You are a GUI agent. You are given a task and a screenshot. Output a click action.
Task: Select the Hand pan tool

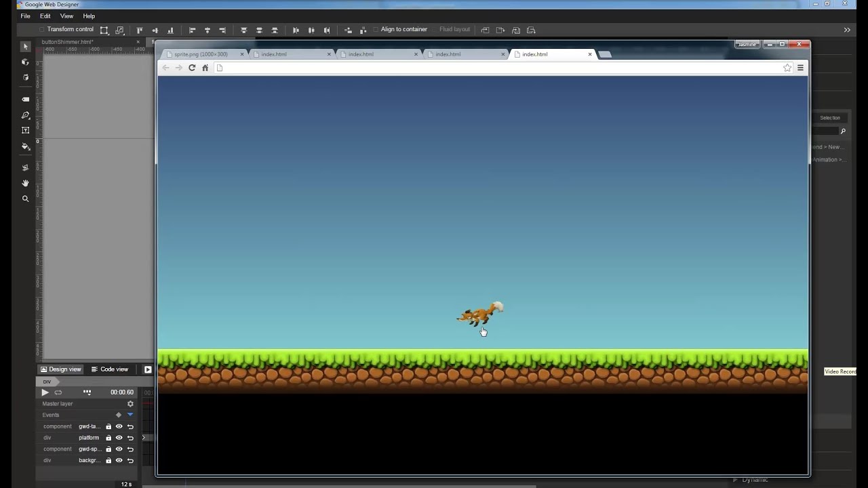tap(26, 183)
